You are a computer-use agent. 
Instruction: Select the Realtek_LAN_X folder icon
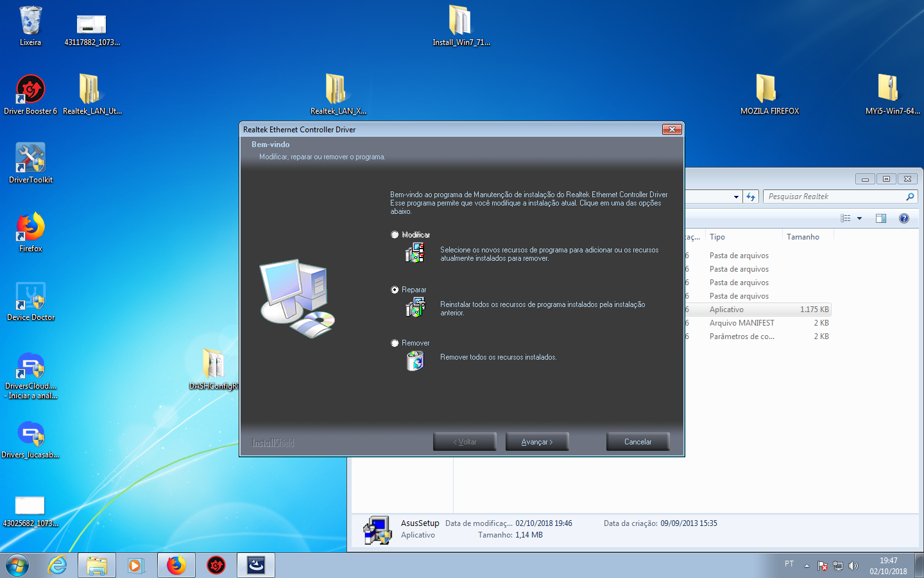(338, 94)
